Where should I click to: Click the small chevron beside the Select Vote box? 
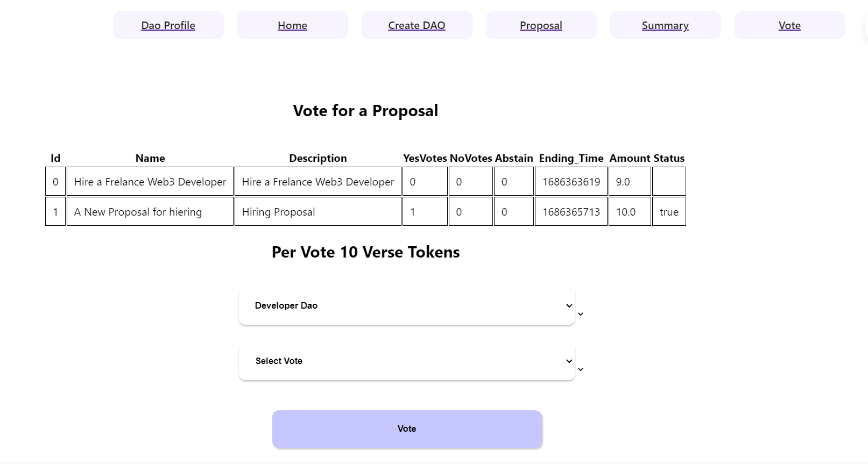pyautogui.click(x=581, y=369)
